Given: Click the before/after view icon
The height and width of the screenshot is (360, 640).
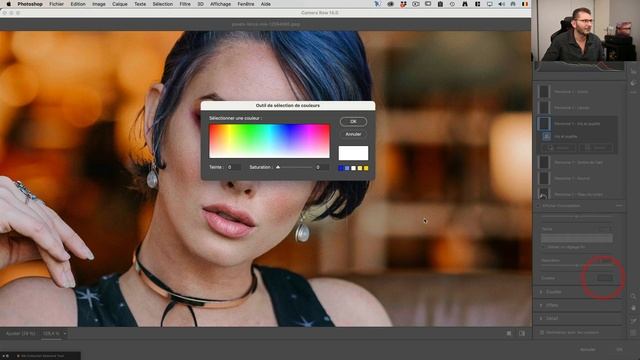Looking at the screenshot, I should coord(509,333).
